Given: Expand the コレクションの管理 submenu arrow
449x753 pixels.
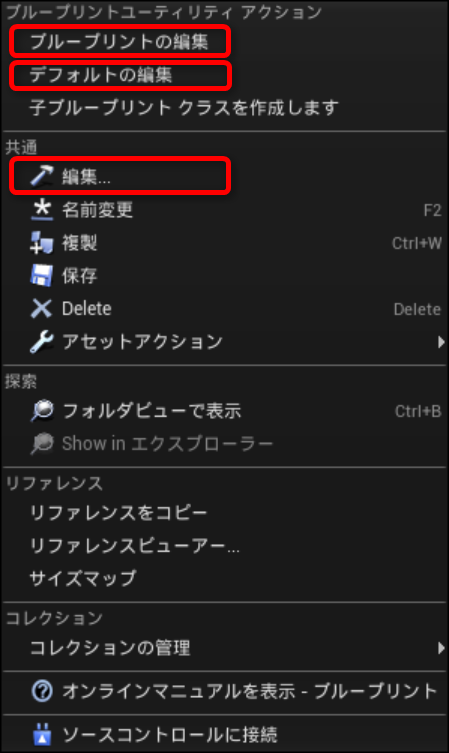Looking at the screenshot, I should point(441,648).
